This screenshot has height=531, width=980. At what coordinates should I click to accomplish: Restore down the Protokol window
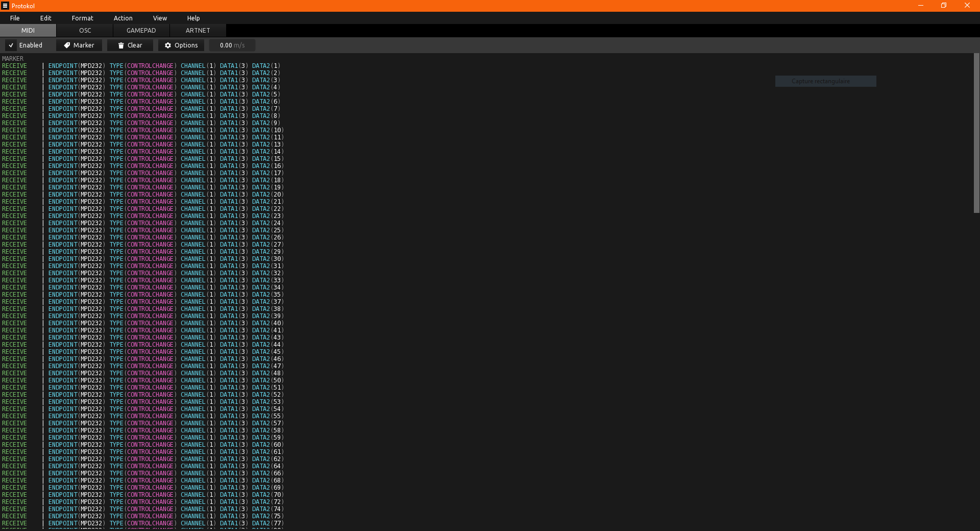coord(944,6)
